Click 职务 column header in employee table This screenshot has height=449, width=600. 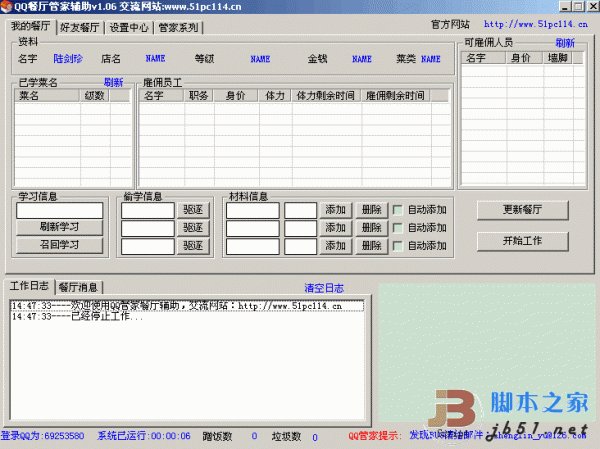(x=199, y=96)
